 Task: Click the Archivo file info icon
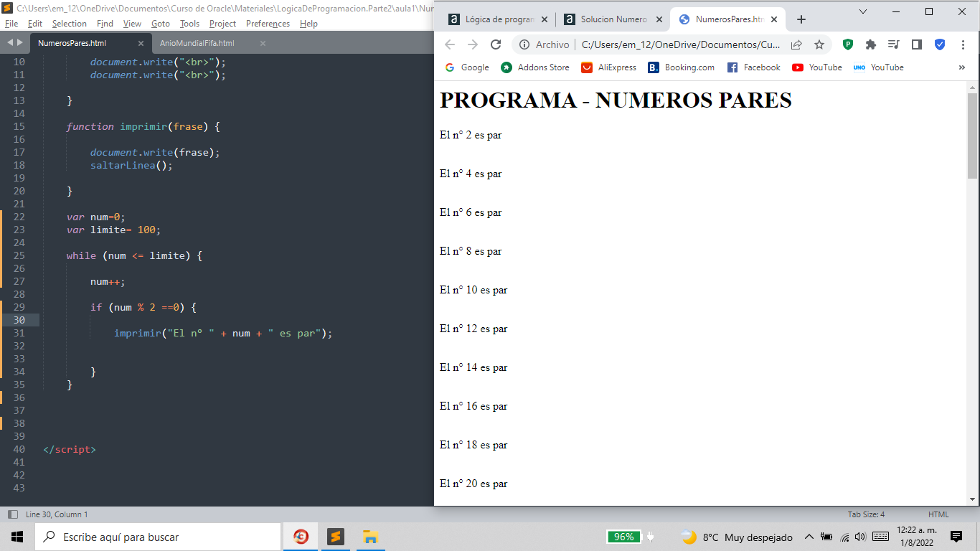[524, 44]
